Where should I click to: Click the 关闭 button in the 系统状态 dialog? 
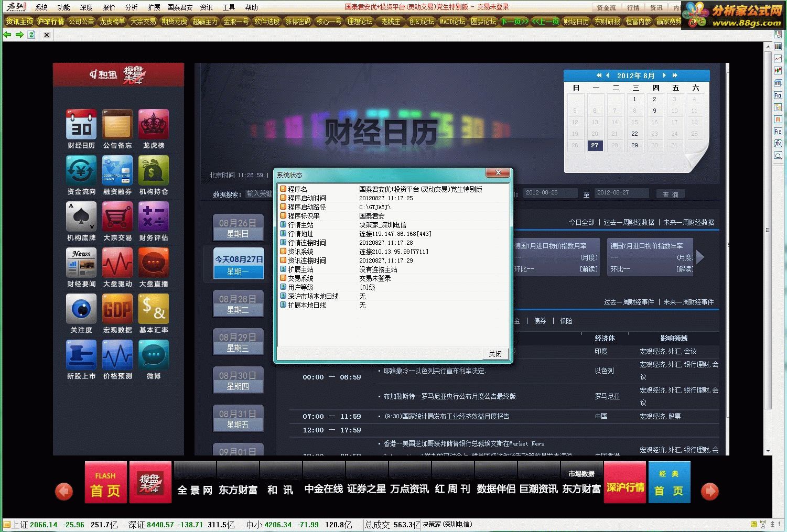(495, 354)
